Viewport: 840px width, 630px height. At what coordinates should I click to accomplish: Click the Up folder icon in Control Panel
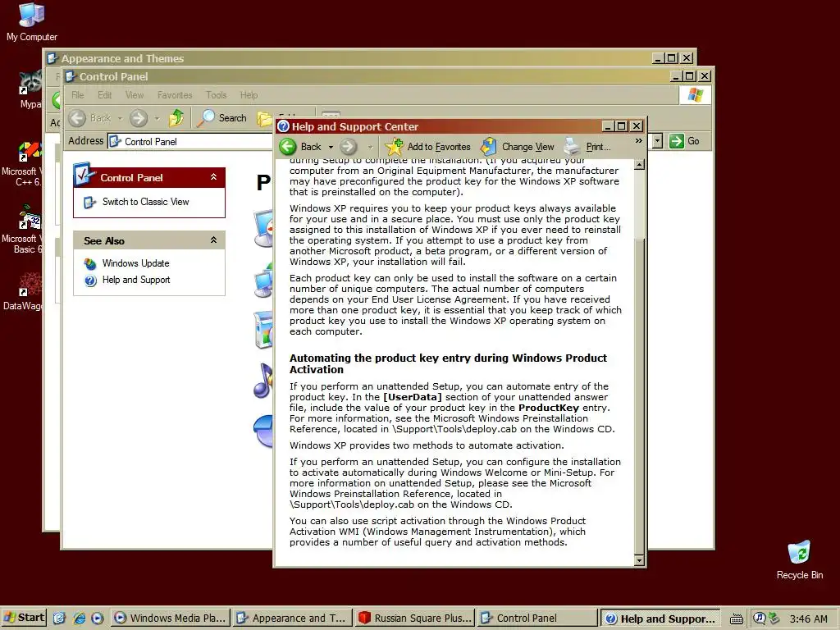coord(176,118)
